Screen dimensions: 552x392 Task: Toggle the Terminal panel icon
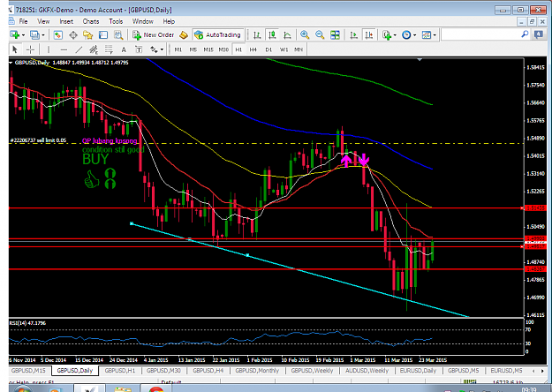pyautogui.click(x=103, y=34)
